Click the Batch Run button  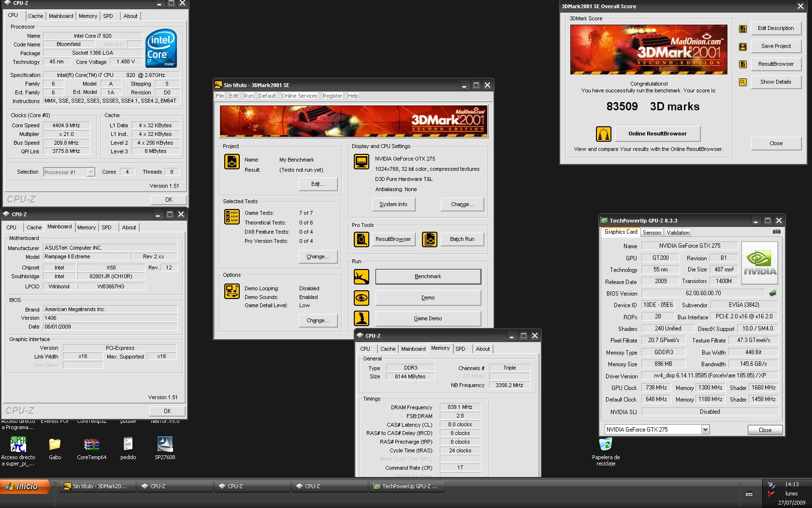[x=462, y=239]
